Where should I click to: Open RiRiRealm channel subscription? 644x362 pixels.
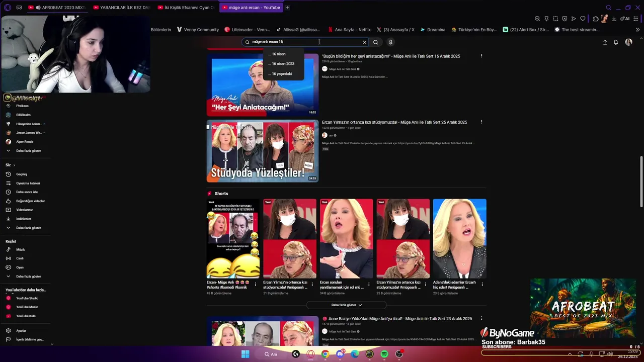coord(24,115)
